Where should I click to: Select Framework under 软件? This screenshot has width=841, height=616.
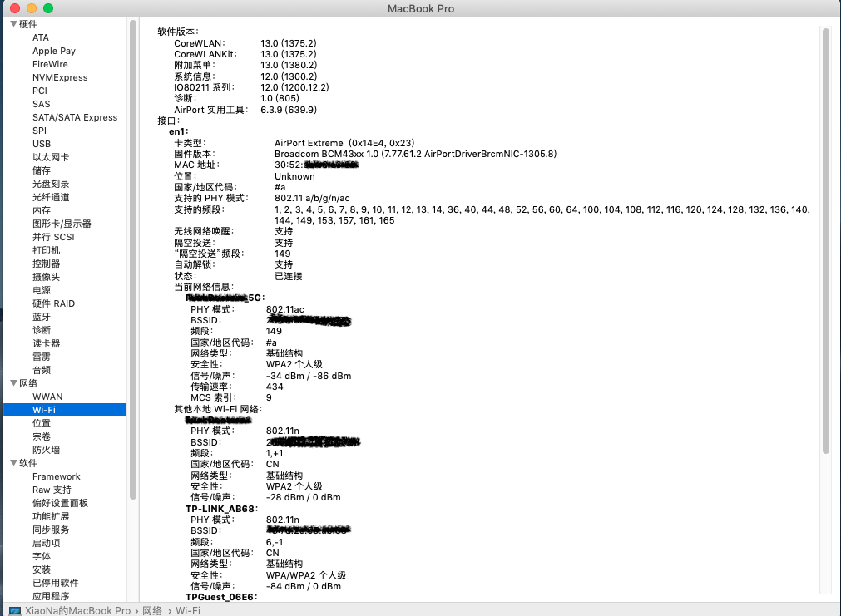point(56,476)
